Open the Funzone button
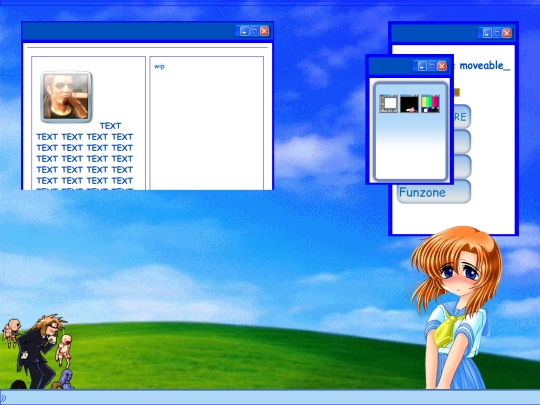The width and height of the screenshot is (540, 405). [434, 192]
